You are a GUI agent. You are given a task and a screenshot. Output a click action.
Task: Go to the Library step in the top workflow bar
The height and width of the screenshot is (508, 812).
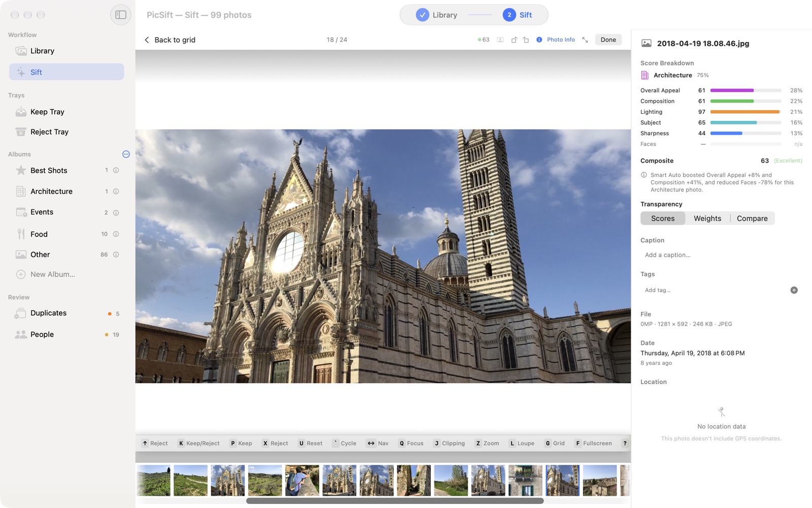click(437, 15)
